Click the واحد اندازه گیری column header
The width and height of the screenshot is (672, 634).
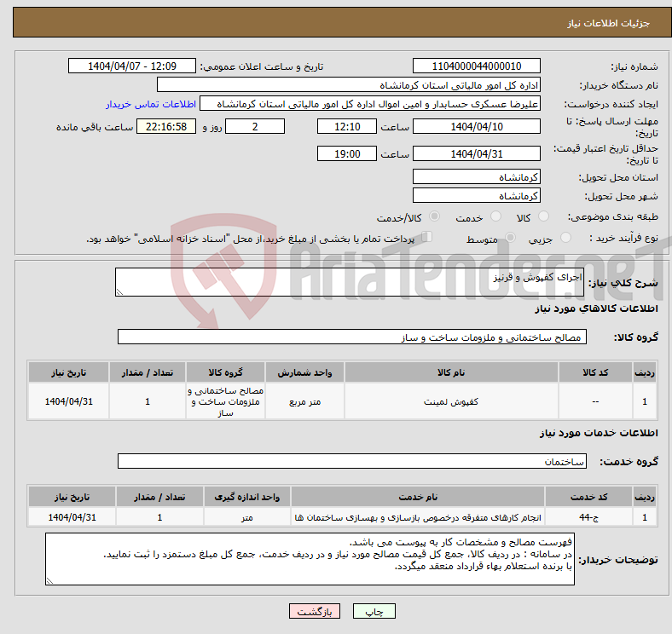pos(247,497)
